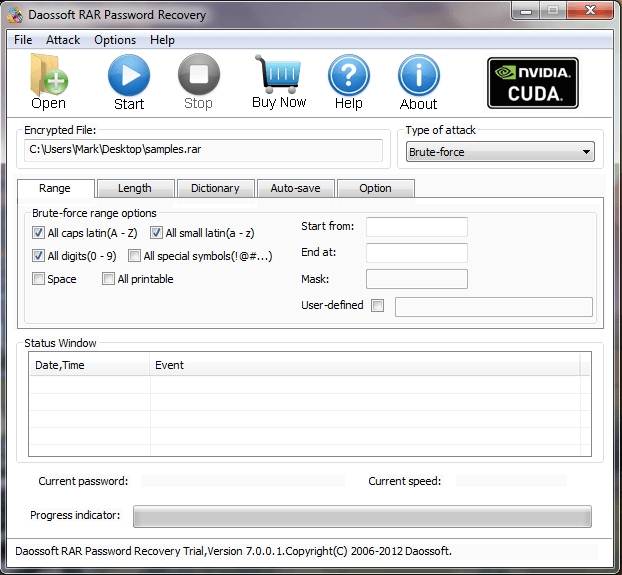Expand the Type of attack dropdown
The width and height of the screenshot is (622, 575).
(x=500, y=152)
